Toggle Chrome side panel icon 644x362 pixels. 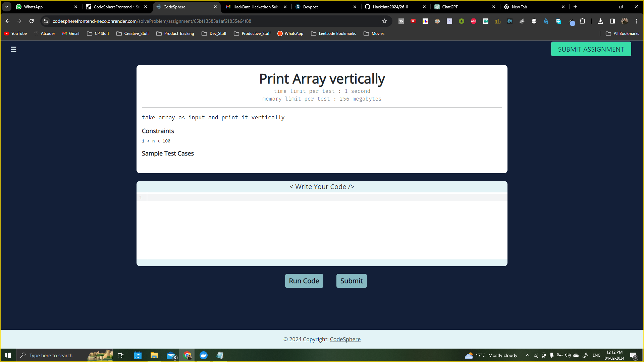(612, 21)
